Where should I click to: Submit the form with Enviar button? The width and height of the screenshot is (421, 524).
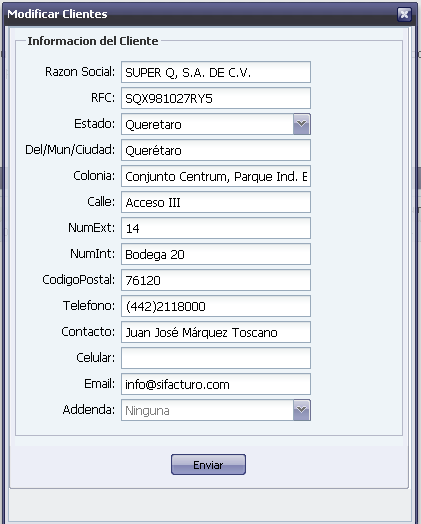208,465
